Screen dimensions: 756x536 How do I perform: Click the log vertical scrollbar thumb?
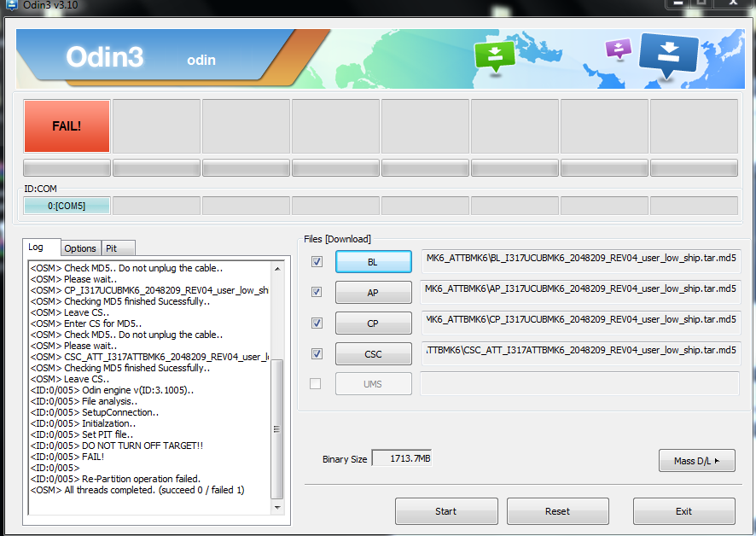click(277, 429)
